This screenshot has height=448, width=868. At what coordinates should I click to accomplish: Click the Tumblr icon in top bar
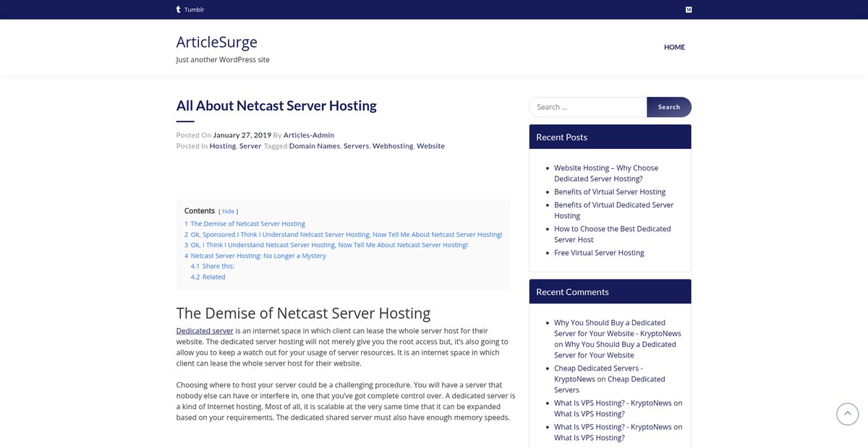coord(179,9)
